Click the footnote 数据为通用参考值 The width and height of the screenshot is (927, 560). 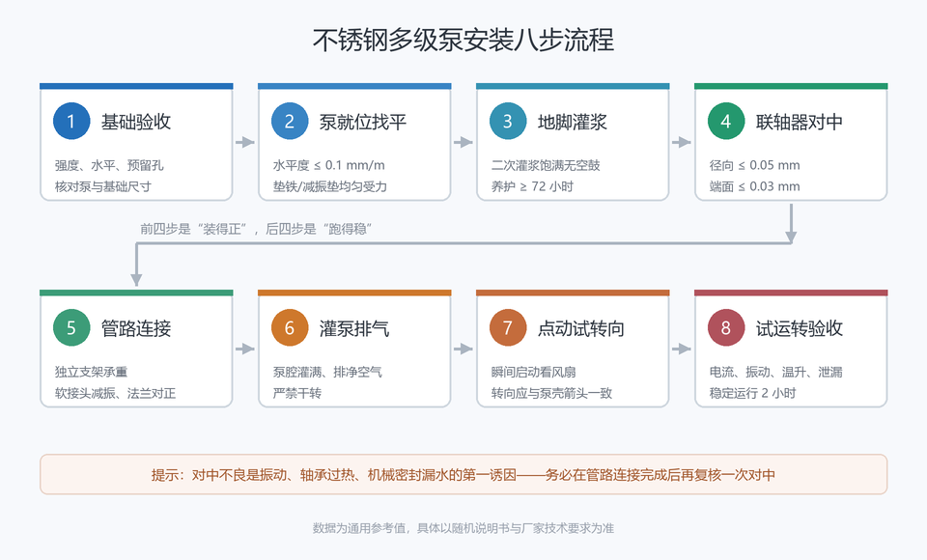[x=463, y=528]
